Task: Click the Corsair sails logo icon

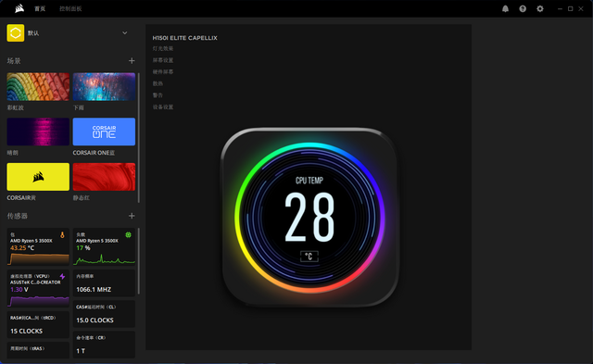Action: pyautogui.click(x=19, y=8)
